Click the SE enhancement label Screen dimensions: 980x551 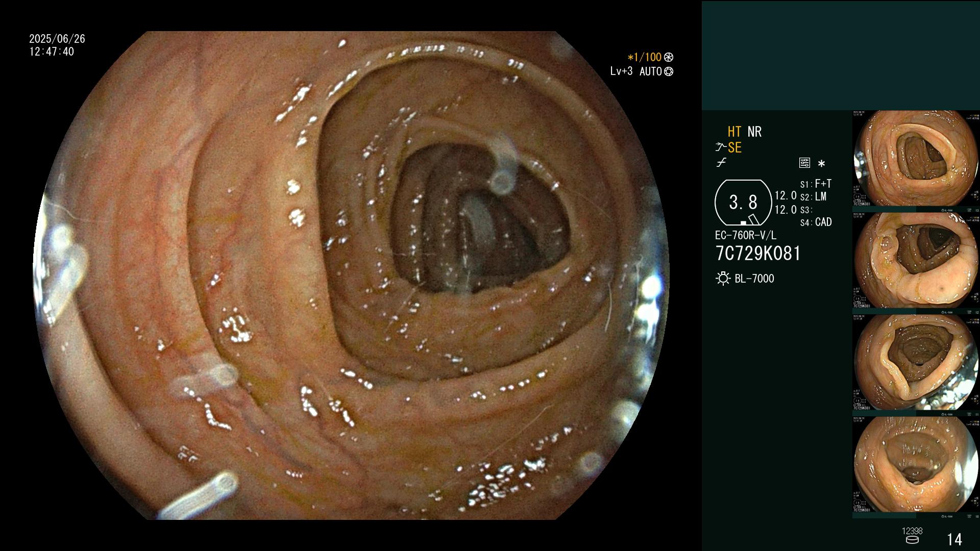(734, 148)
